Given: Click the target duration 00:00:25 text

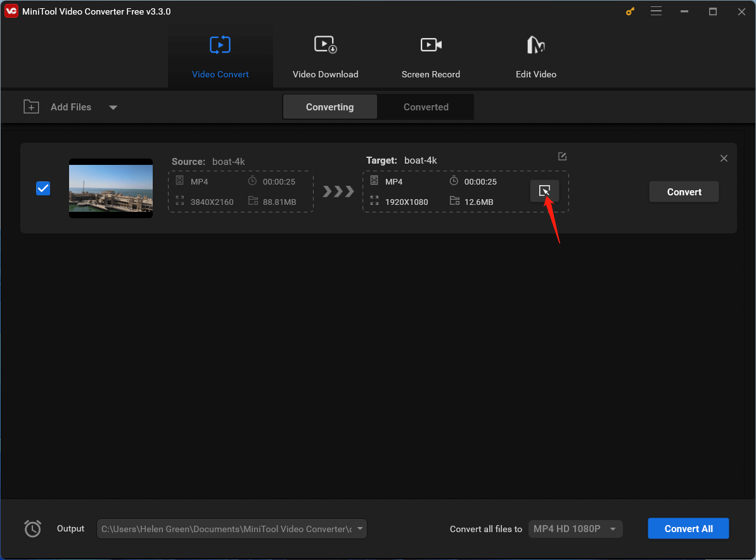Looking at the screenshot, I should [480, 182].
